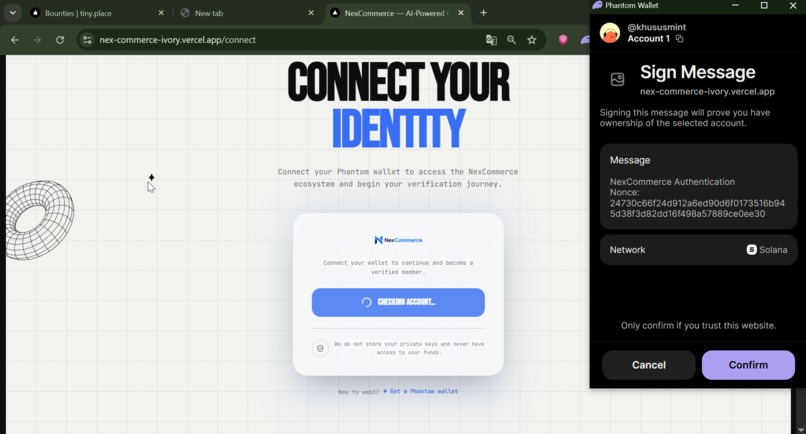
Task: Select the nonce message text
Action: tap(697, 208)
